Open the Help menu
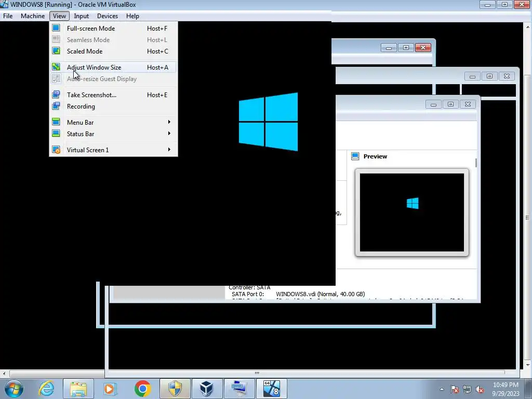The height and width of the screenshot is (399, 532). (x=132, y=16)
